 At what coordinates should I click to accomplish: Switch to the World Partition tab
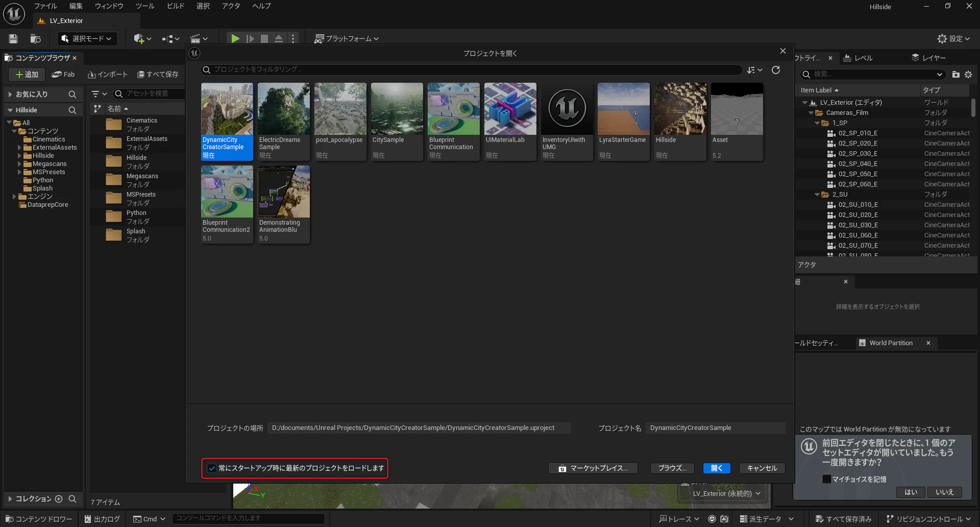click(891, 343)
